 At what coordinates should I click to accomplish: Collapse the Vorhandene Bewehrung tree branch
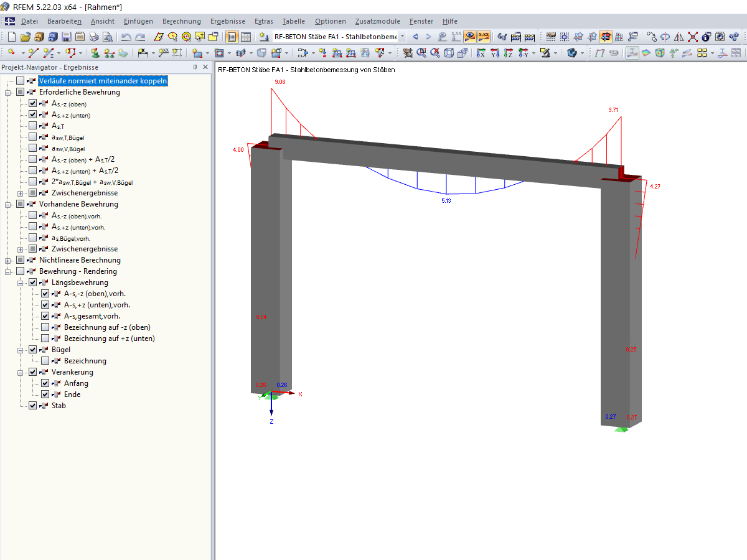pyautogui.click(x=7, y=205)
